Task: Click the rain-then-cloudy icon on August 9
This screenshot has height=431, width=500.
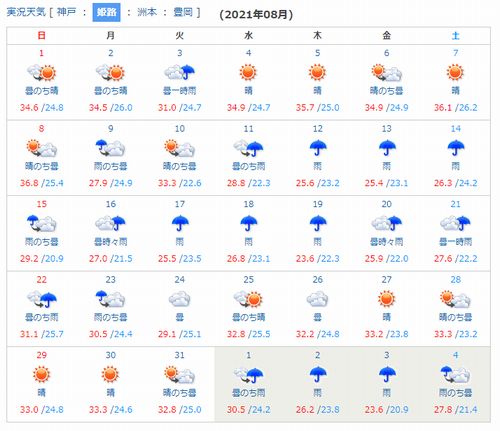Action: (x=110, y=148)
